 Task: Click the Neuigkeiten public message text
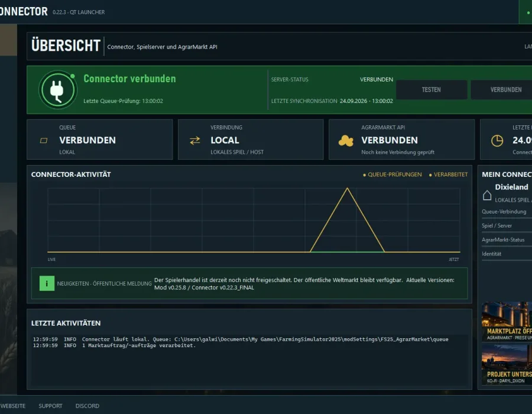click(304, 284)
